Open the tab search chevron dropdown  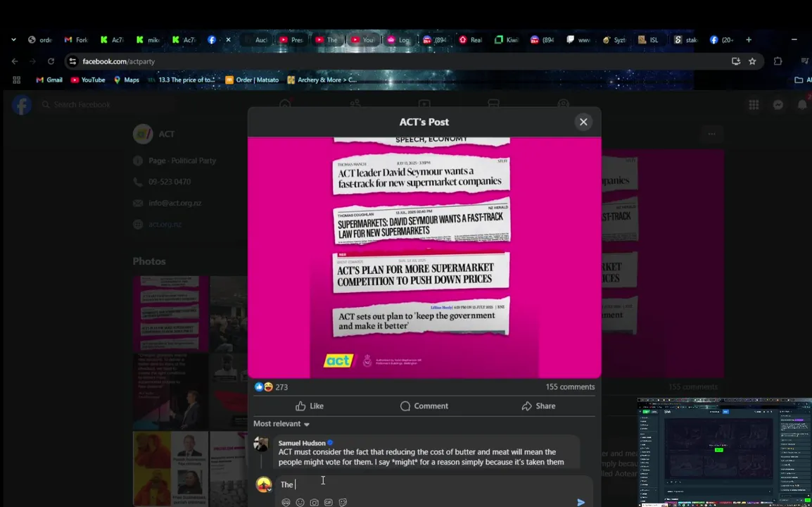pyautogui.click(x=13, y=39)
